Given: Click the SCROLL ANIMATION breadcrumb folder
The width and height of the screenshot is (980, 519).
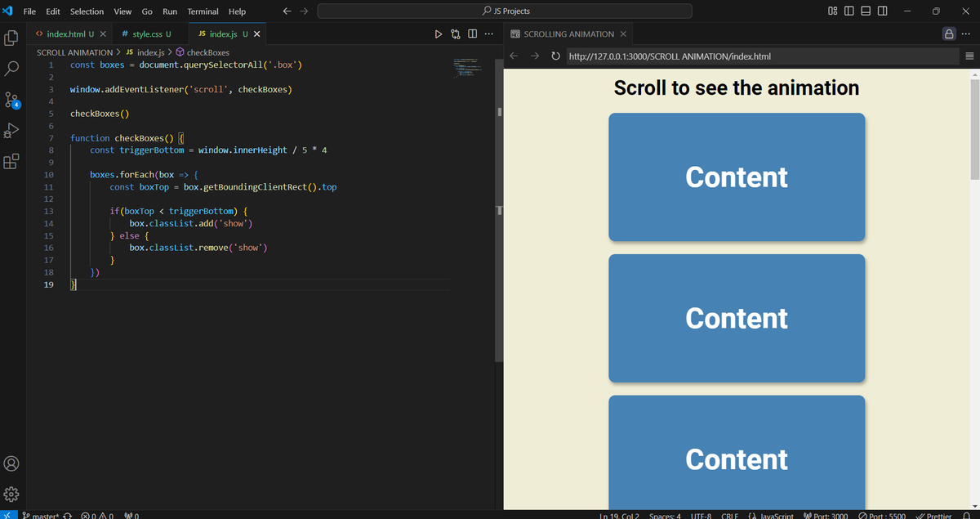Looking at the screenshot, I should (74, 52).
